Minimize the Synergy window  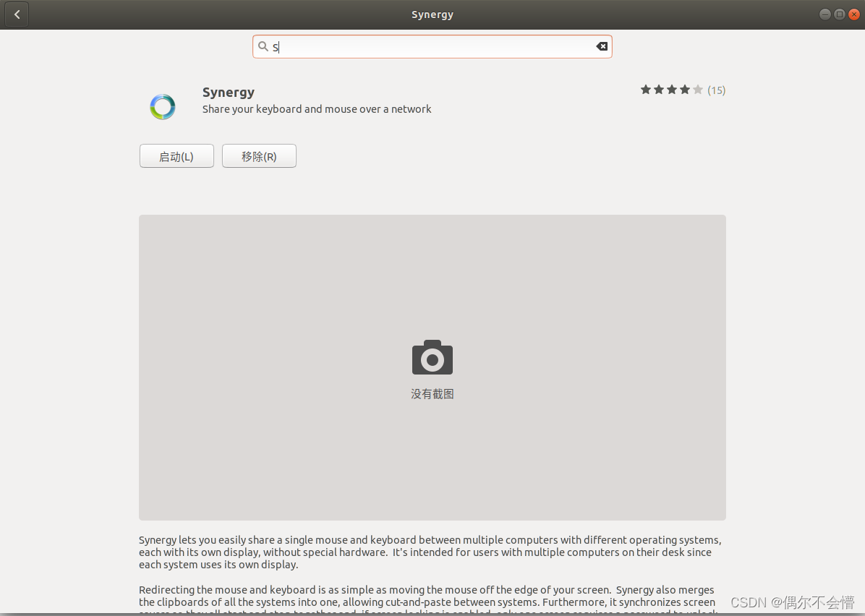point(824,14)
